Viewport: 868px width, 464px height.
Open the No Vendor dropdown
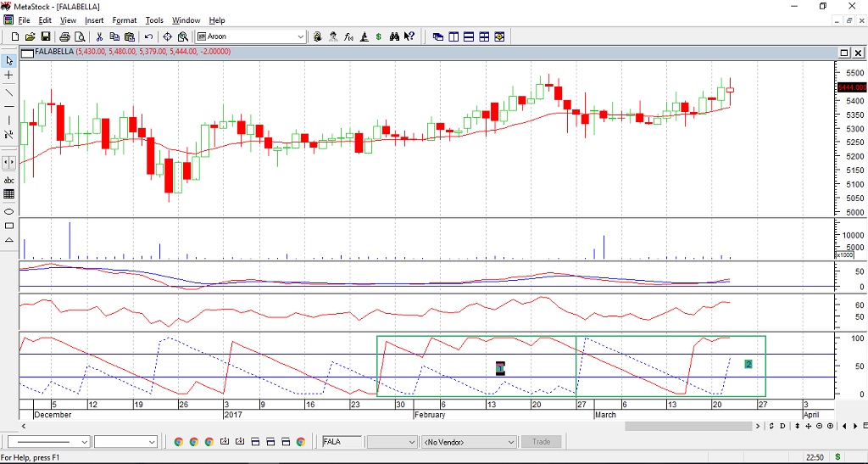click(511, 442)
